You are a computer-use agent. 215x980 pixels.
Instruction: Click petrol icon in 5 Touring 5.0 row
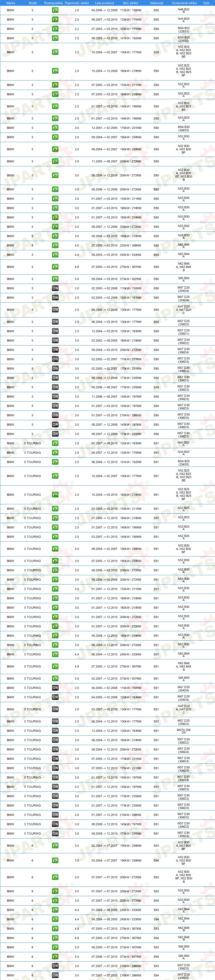[55, 678]
